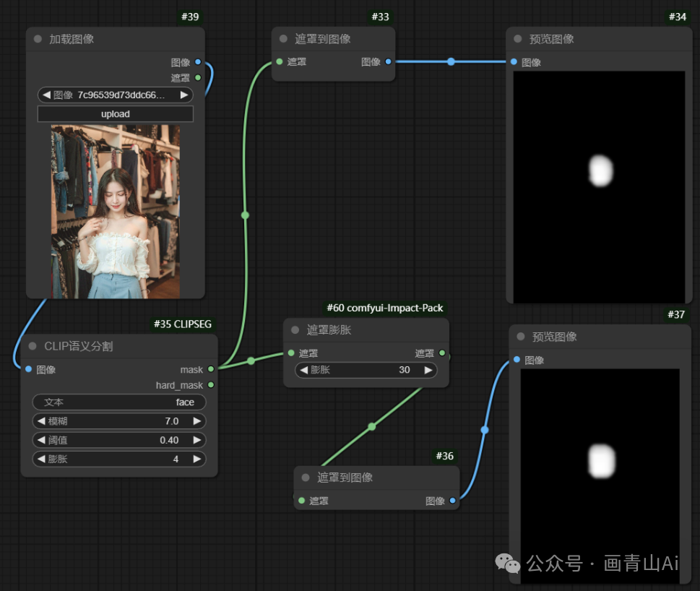Click the 遮罩膨胀 node title
Screen dimensions: 700x591
click(329, 330)
